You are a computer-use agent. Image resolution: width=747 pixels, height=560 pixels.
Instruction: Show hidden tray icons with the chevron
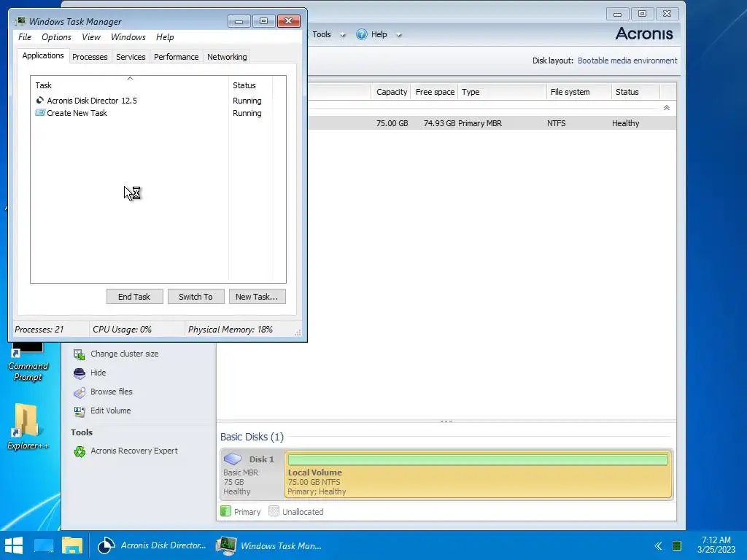pos(658,545)
